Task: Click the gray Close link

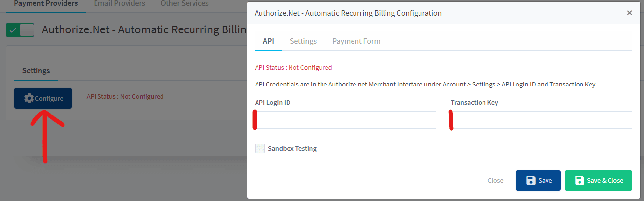Action: pyautogui.click(x=495, y=180)
